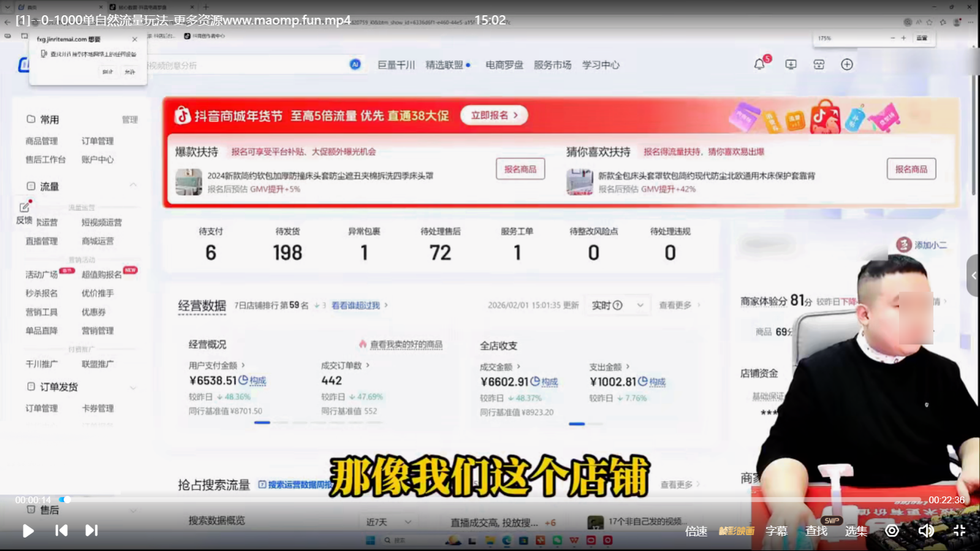Toggle 字幕 subtitles in player
This screenshot has width=980, height=551.
[x=776, y=531]
